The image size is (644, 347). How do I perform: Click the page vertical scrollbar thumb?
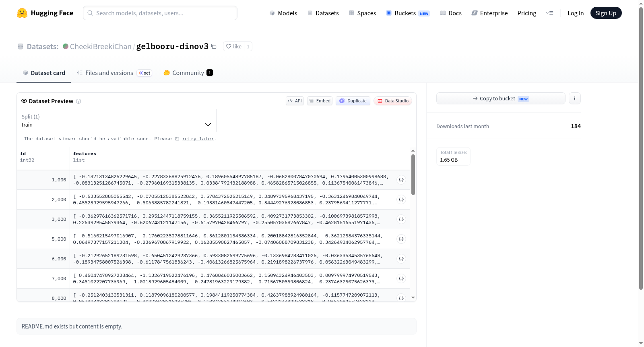point(641,148)
